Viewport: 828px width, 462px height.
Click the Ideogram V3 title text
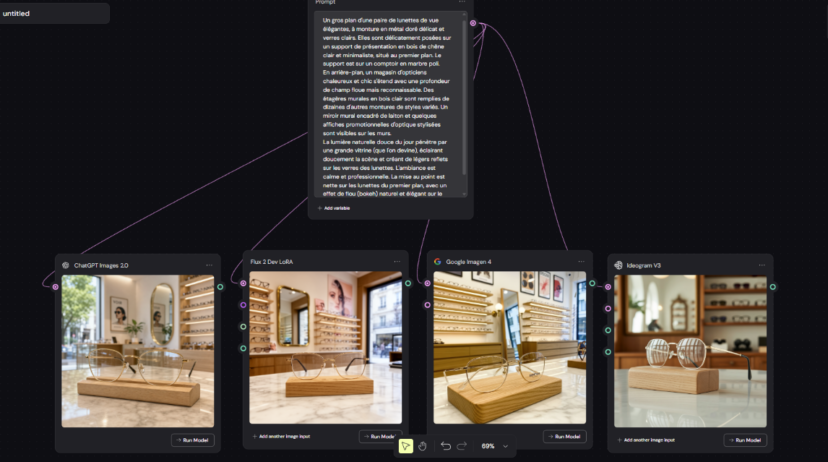(x=643, y=265)
